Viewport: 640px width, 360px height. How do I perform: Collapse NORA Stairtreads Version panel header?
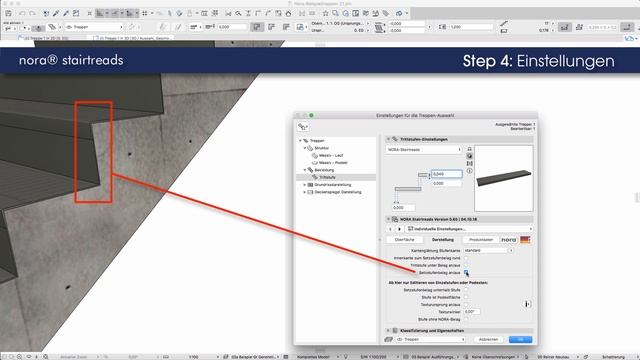[x=459, y=219]
